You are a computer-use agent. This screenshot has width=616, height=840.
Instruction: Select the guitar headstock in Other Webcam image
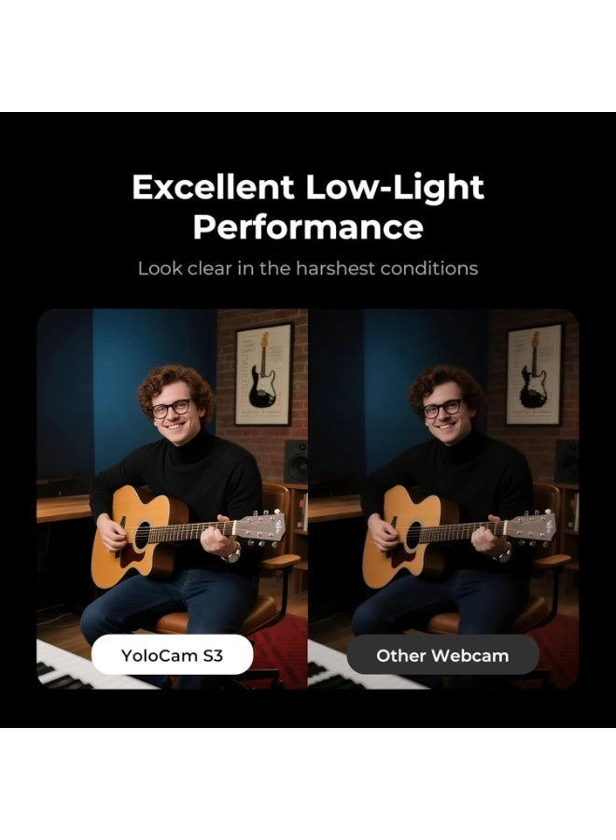pos(531,525)
